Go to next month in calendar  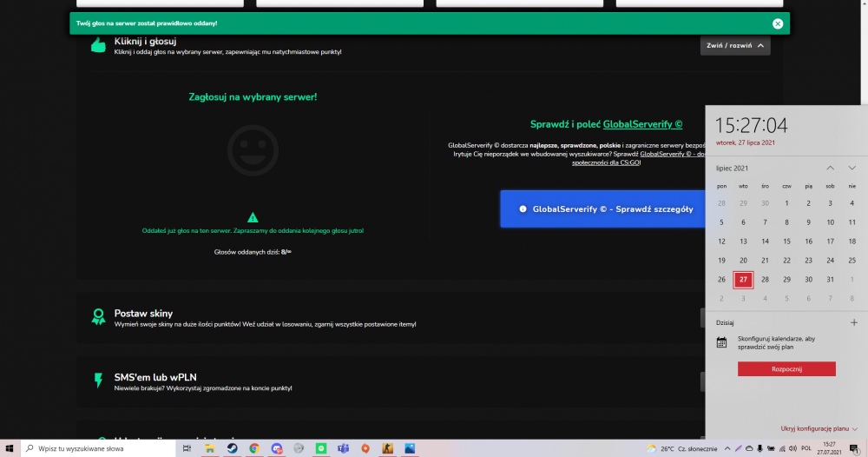pos(852,168)
